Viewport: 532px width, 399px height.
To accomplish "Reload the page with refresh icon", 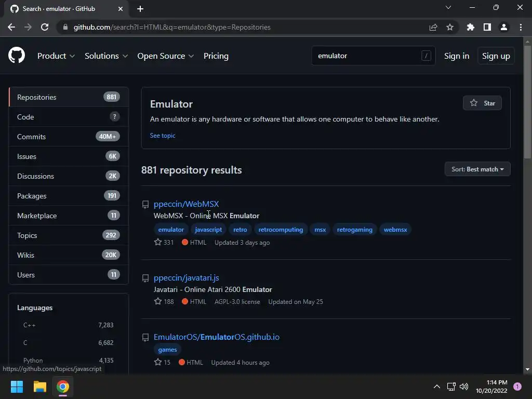I will pos(45,27).
